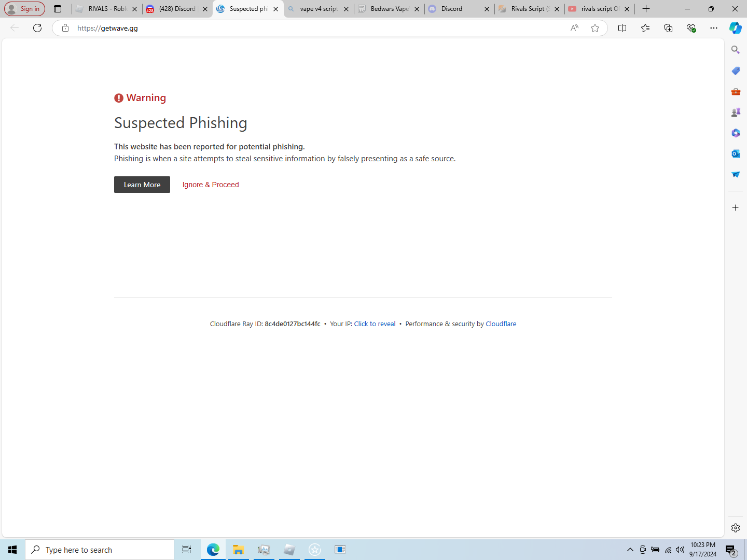View site information lock icon
Image resolution: width=747 pixels, height=560 pixels.
pyautogui.click(x=65, y=28)
